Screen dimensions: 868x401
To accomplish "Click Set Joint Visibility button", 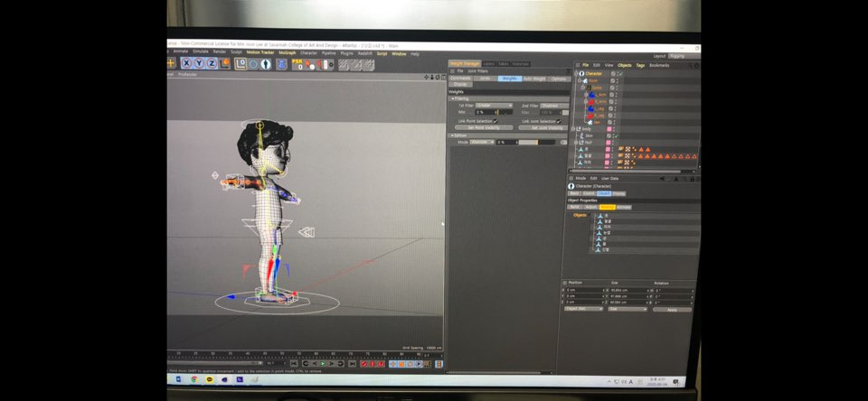I will pos(543,127).
